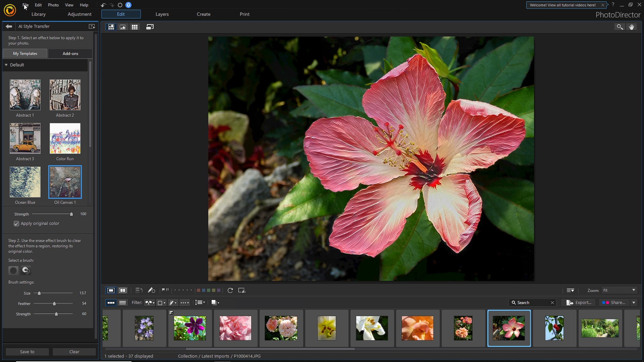Open the Filter dropdown in filmstrip
644x362 pixels.
click(150, 302)
